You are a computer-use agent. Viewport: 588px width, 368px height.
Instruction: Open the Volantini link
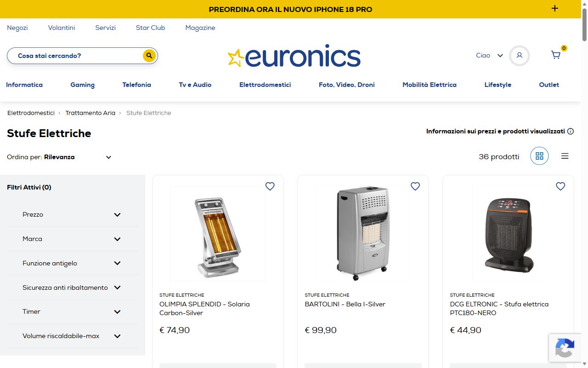62,28
